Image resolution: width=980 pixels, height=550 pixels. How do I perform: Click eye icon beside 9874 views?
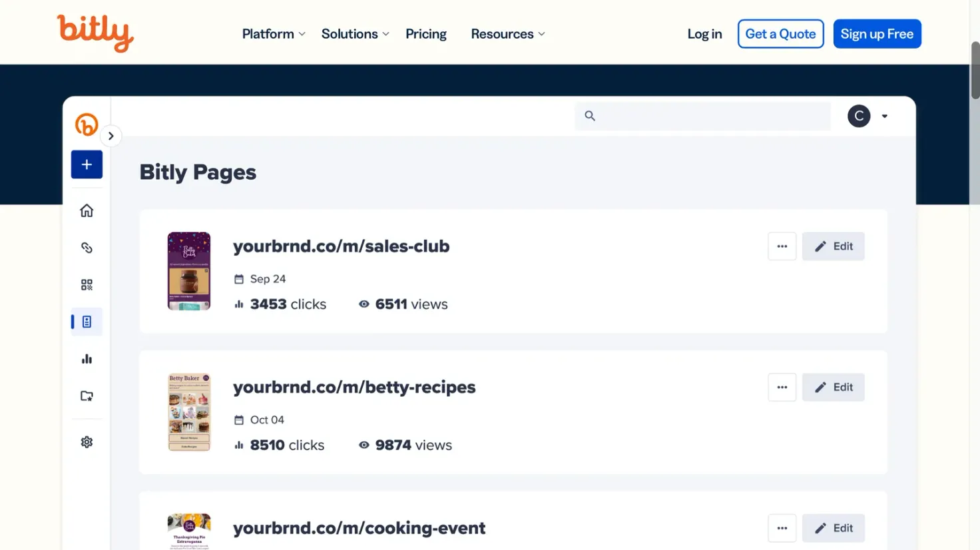pyautogui.click(x=364, y=445)
